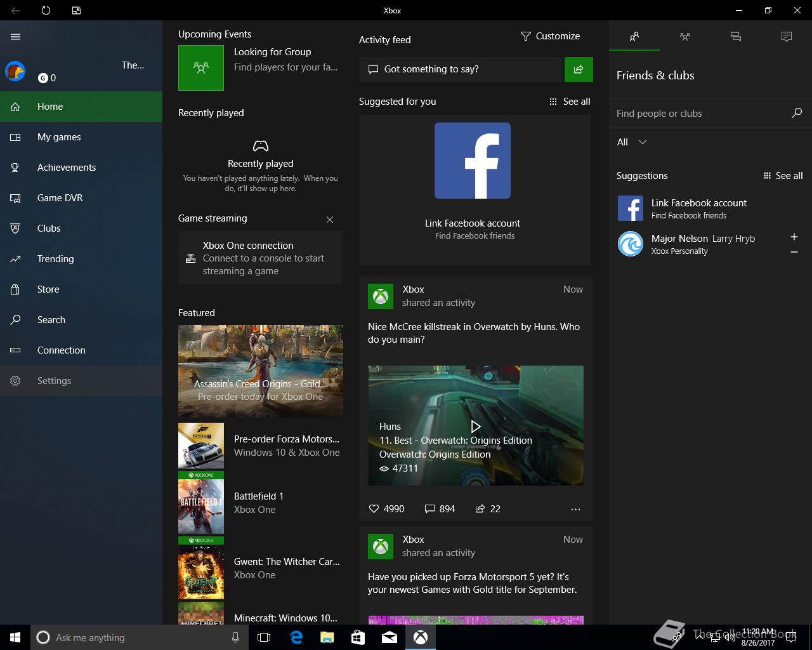
Task: Open Game DVR section
Action: (81, 198)
